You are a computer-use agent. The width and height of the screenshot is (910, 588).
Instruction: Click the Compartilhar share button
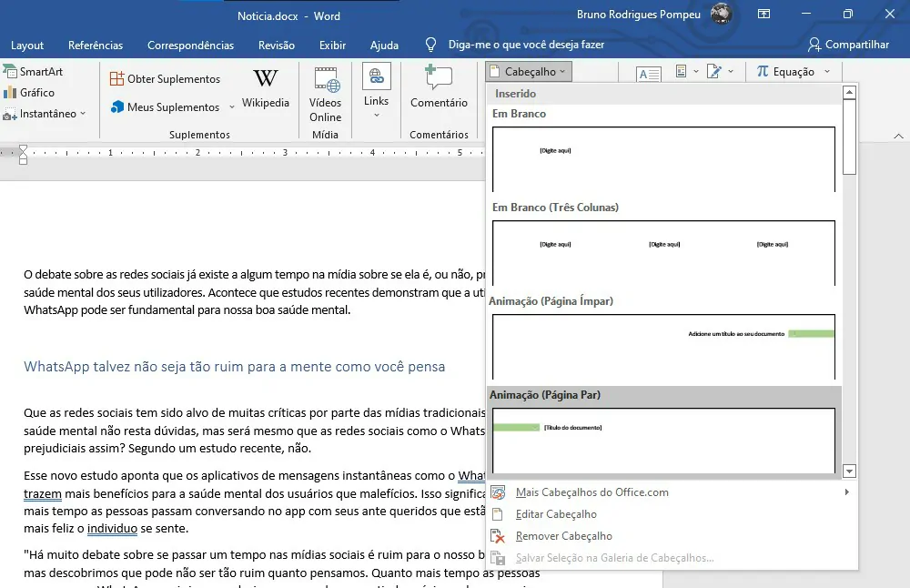848,45
